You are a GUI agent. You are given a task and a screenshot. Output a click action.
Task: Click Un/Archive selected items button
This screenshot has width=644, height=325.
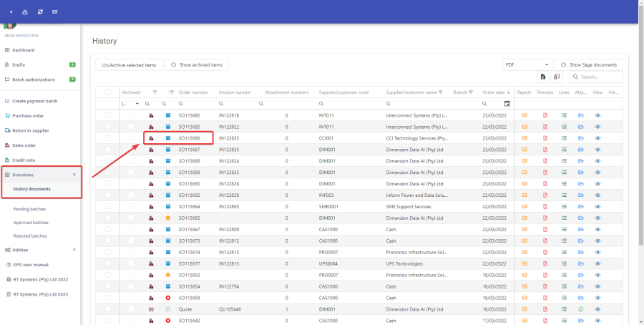tap(129, 64)
